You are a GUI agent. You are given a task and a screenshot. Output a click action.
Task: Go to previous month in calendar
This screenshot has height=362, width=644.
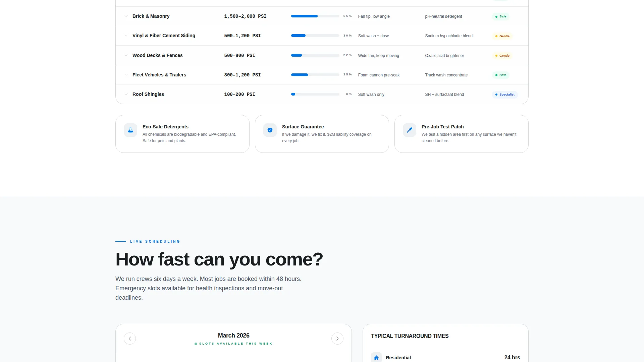pyautogui.click(x=130, y=339)
